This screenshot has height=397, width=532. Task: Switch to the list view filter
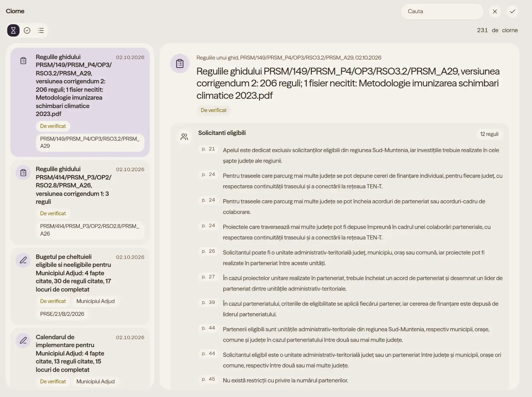41,30
